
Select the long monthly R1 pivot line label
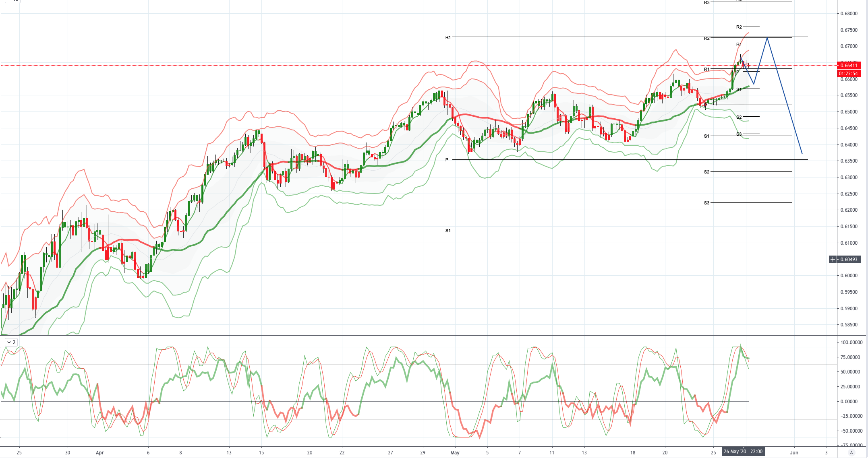click(448, 37)
